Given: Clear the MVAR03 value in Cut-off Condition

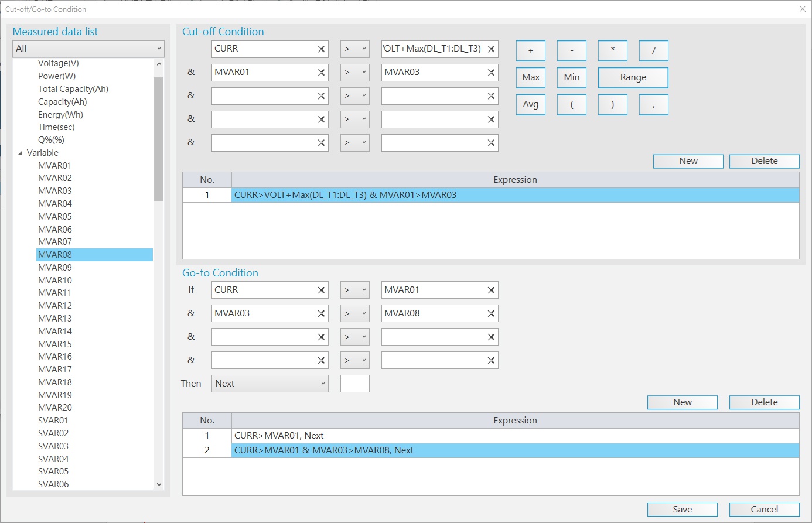Looking at the screenshot, I should point(491,73).
